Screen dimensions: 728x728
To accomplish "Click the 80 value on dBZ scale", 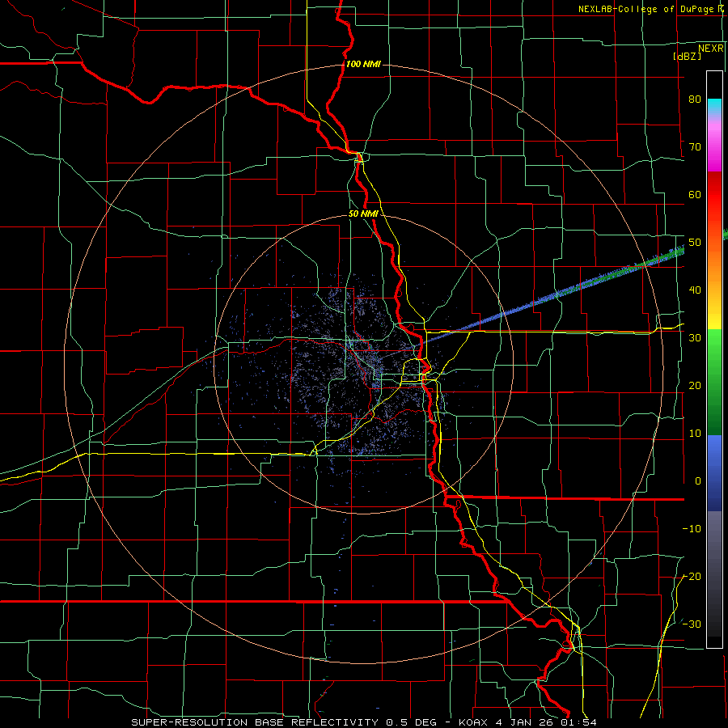I will point(695,99).
